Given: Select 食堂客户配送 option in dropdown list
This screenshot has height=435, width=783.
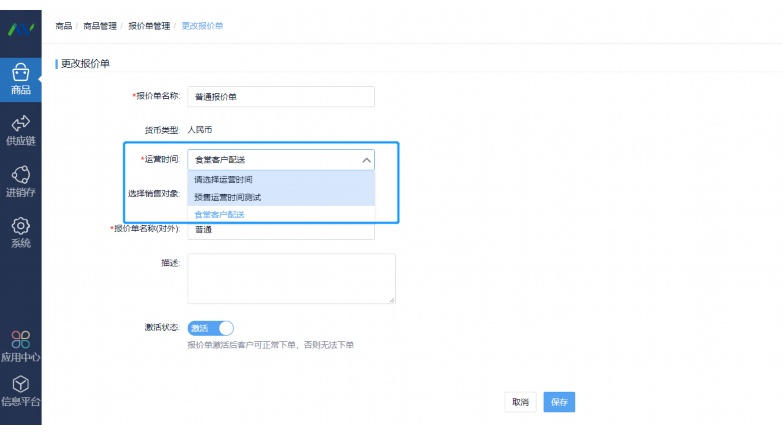Looking at the screenshot, I should tap(281, 215).
